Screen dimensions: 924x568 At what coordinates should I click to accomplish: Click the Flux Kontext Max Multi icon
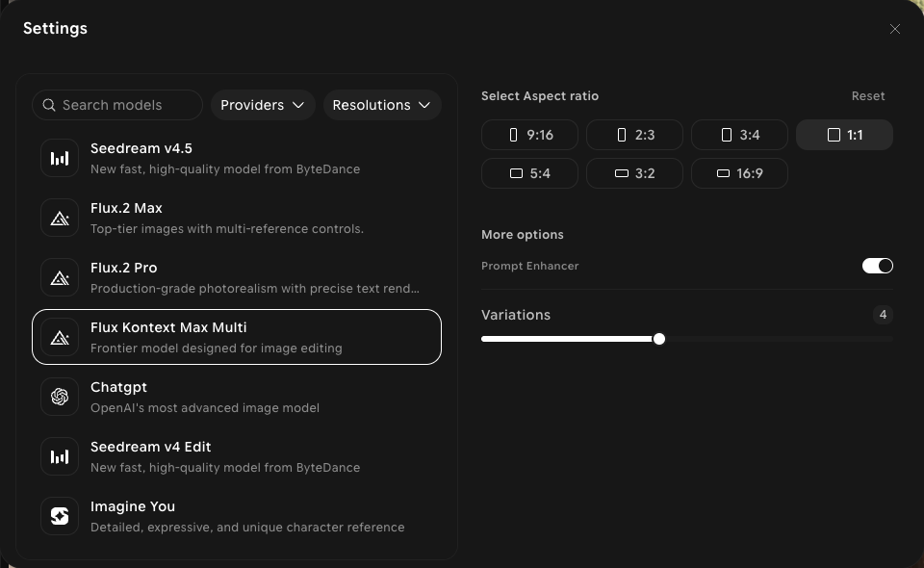click(60, 337)
